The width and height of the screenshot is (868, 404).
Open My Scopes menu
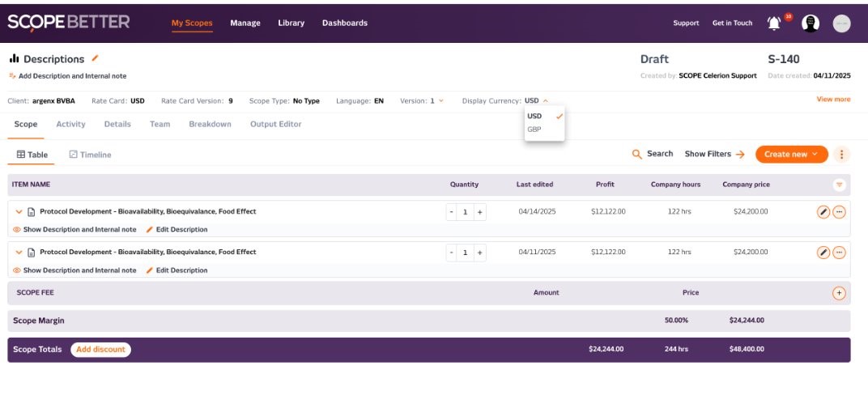[x=192, y=23]
